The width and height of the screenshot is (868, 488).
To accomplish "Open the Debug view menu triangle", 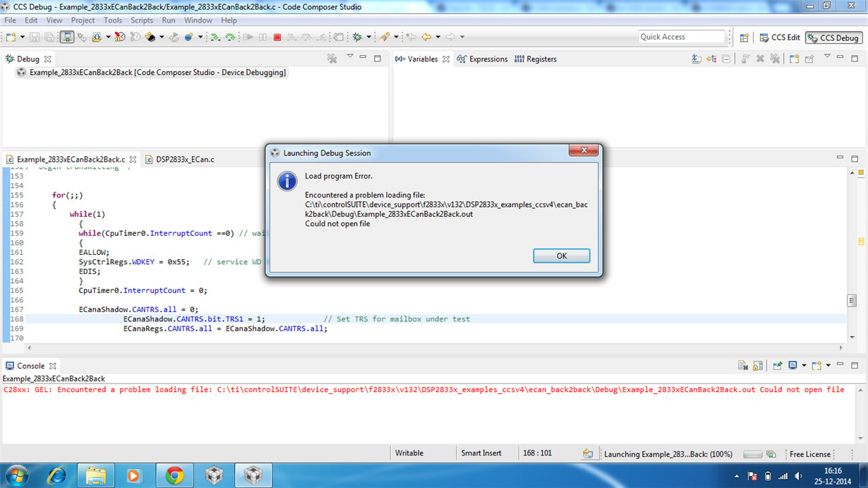I will [349, 56].
